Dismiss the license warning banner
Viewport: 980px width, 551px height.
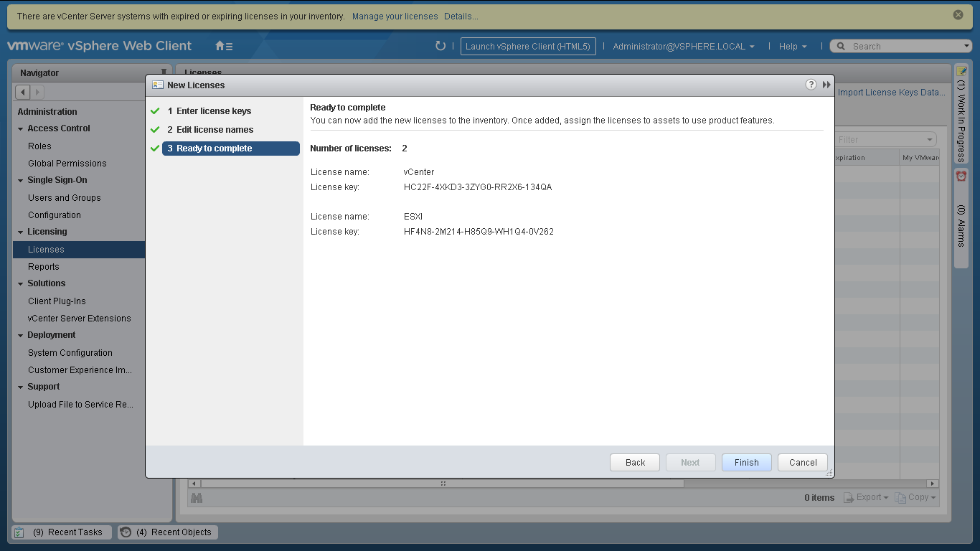point(958,15)
